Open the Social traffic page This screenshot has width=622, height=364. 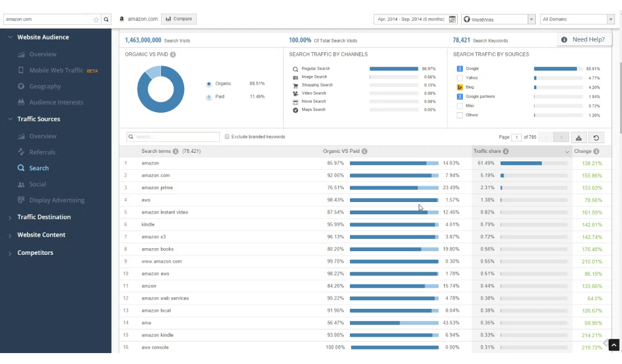click(38, 184)
